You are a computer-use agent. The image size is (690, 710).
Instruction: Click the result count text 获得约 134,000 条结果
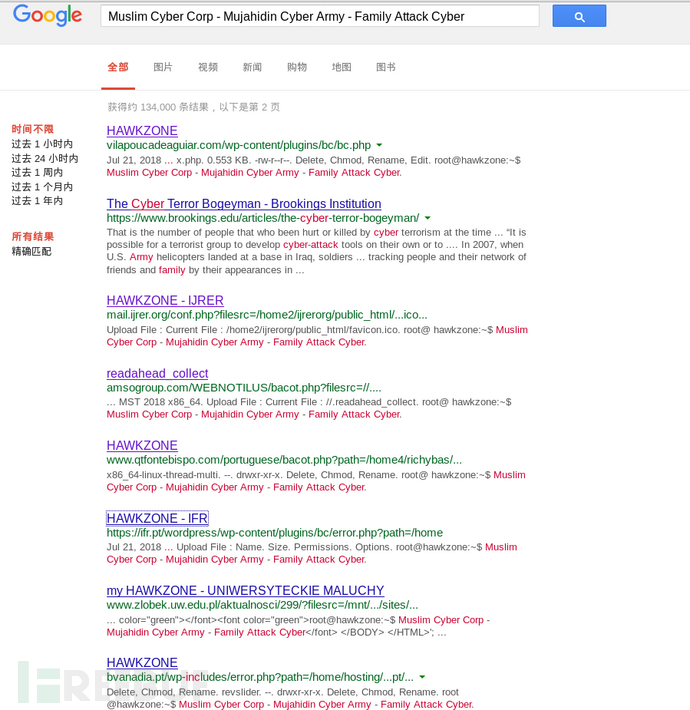pyautogui.click(x=194, y=107)
